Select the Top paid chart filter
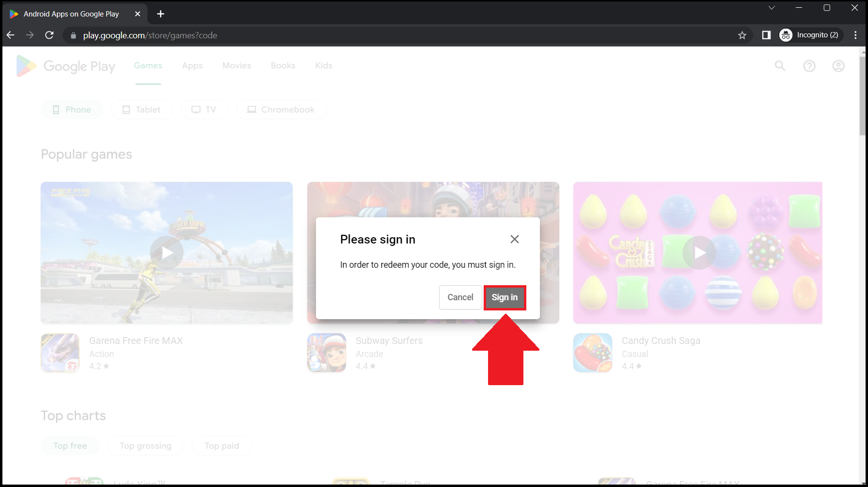The image size is (868, 487). point(222,446)
